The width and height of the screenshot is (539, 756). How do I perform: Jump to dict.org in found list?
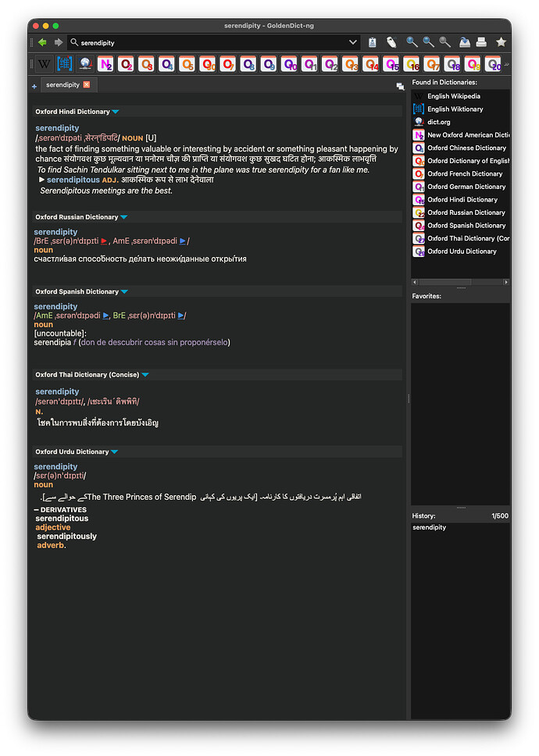coord(460,123)
